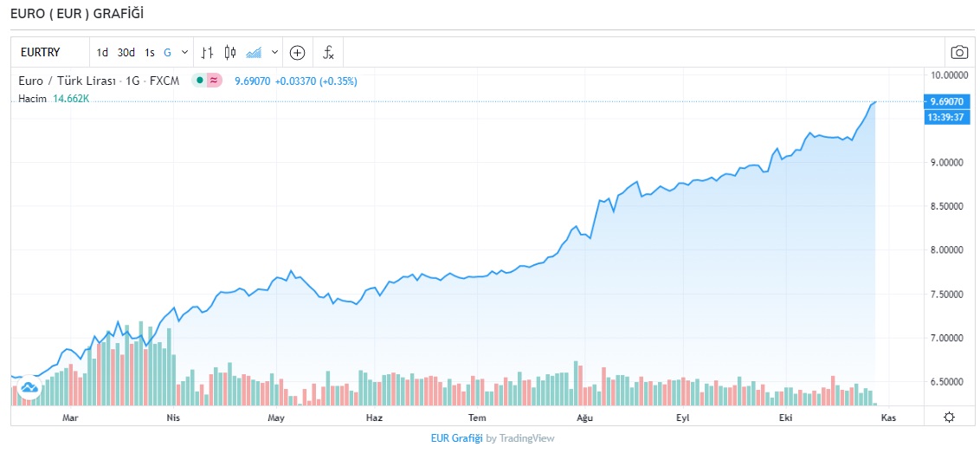This screenshot has width=980, height=460.
Task: Select the G daily interval
Action: click(168, 52)
